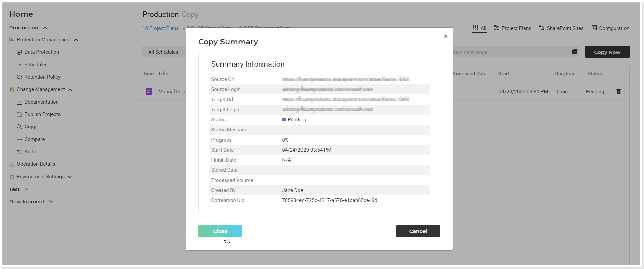
Task: Click the Schedules calendar icon
Action: pyautogui.click(x=19, y=65)
